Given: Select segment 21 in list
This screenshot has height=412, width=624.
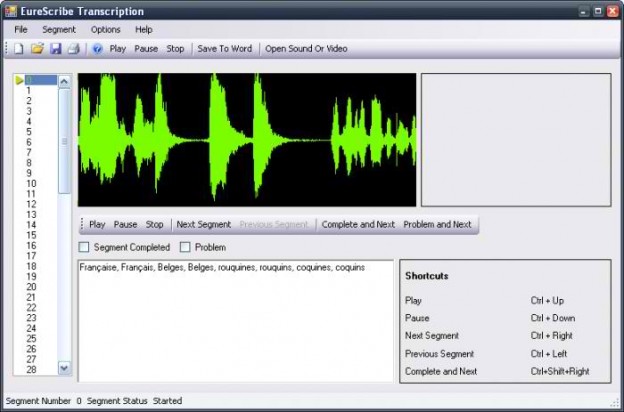Looking at the screenshot, I should [31, 297].
